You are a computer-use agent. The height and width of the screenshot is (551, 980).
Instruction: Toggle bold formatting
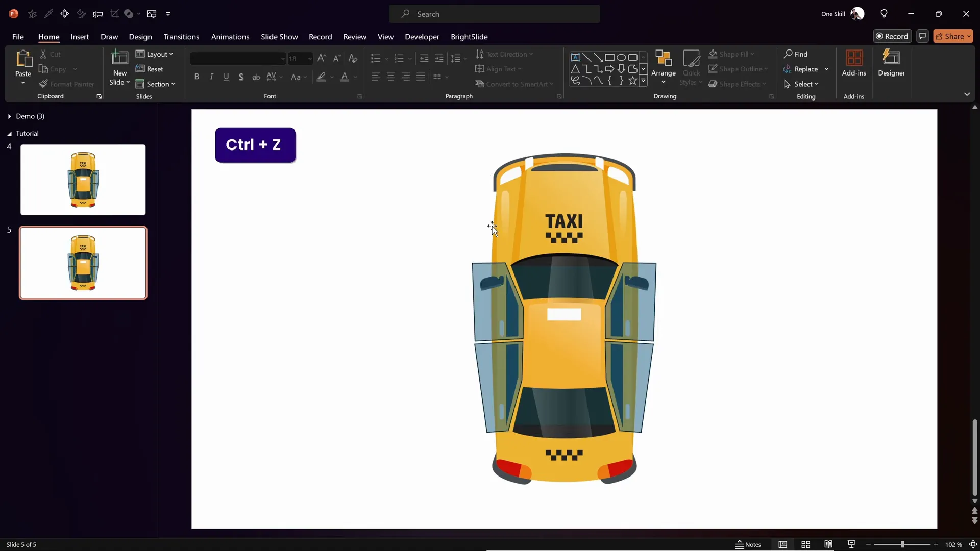pos(197,77)
